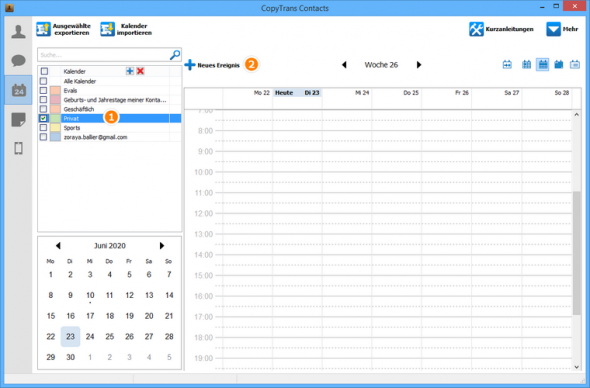
Task: Open the Messages sidebar section
Action: coord(18,61)
